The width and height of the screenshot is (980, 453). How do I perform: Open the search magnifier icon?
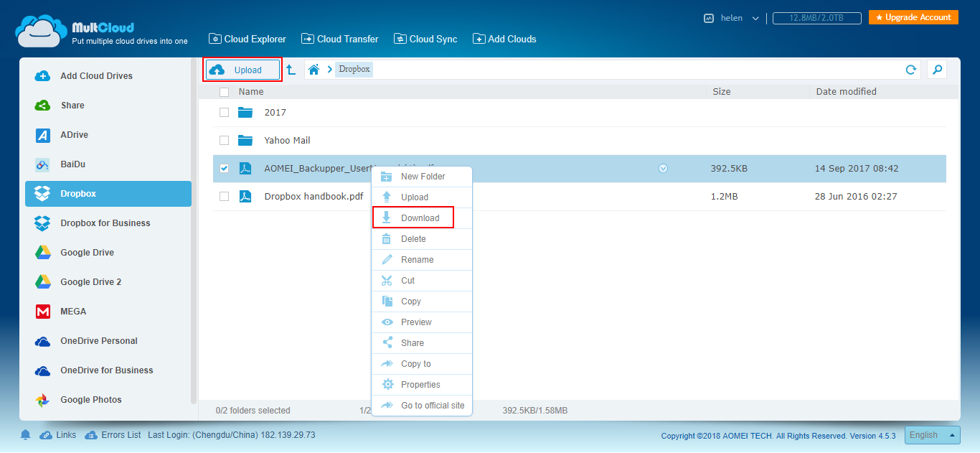click(936, 69)
